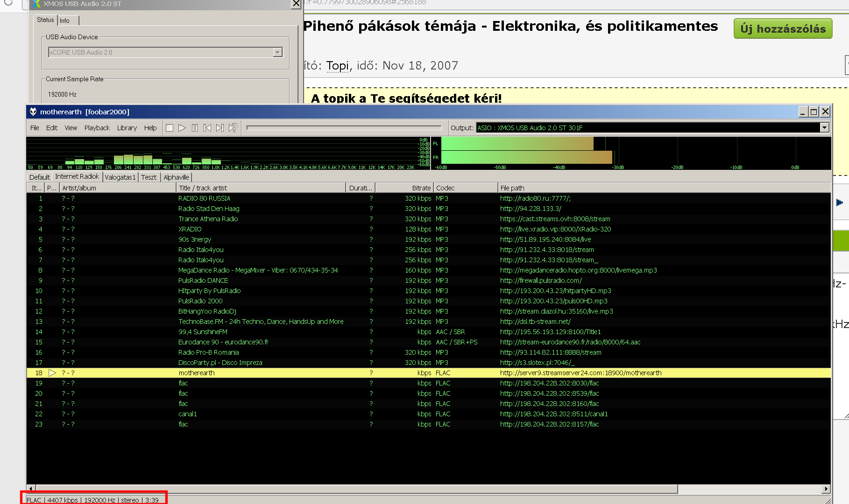Click the now-playing arrow in row 18
The height and width of the screenshot is (504, 849).
pyautogui.click(x=52, y=373)
